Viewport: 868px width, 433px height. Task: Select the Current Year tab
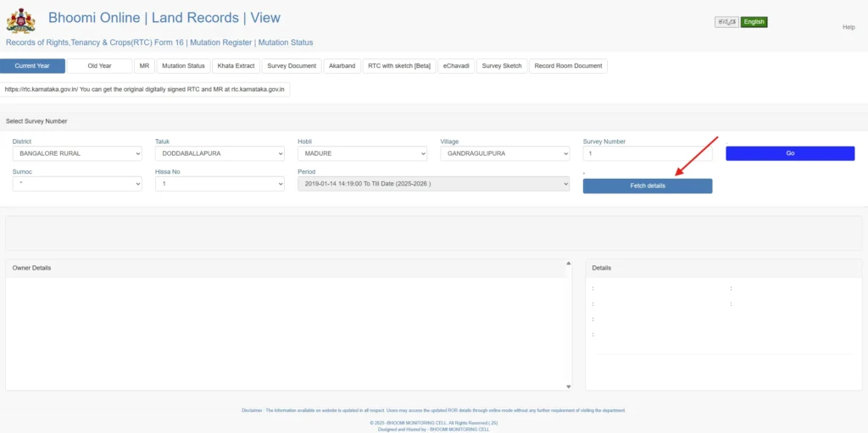point(32,66)
